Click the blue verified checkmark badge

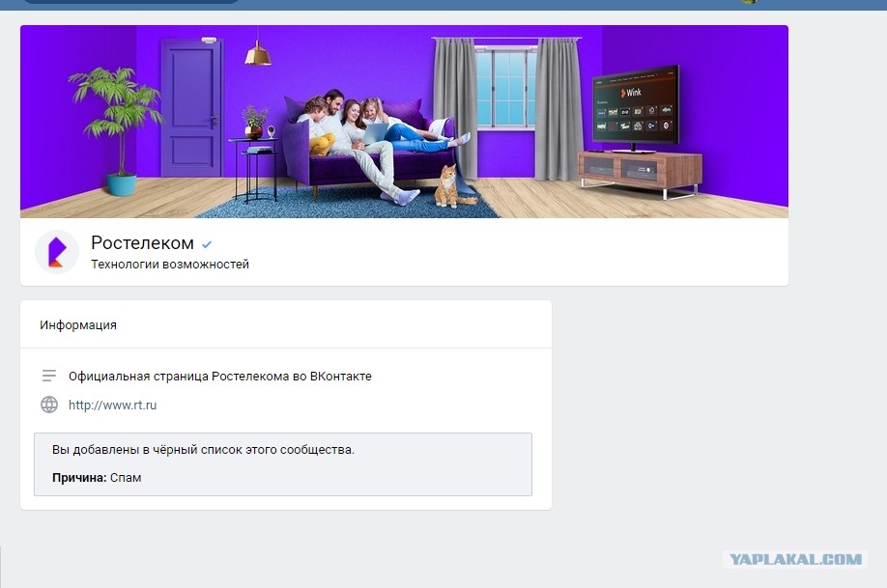coord(207,244)
